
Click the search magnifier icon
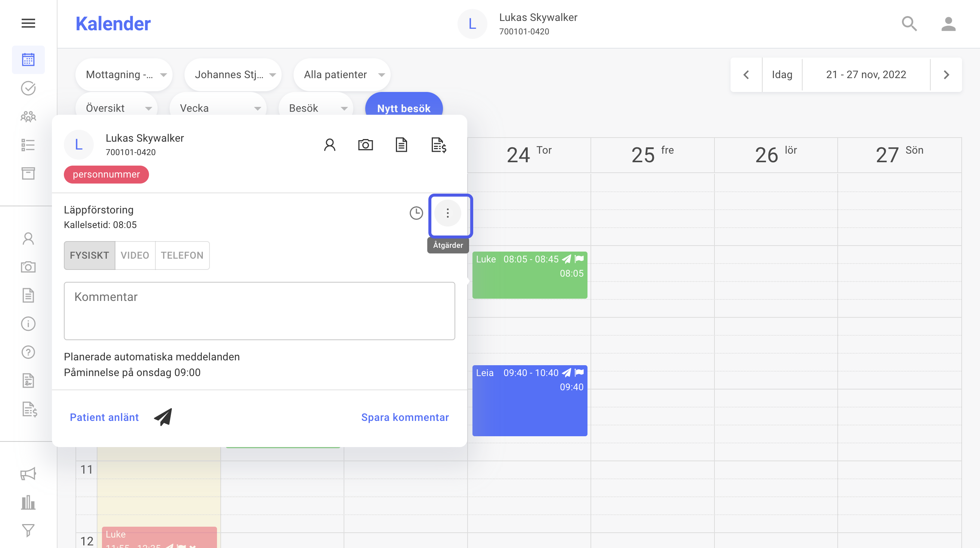point(909,24)
